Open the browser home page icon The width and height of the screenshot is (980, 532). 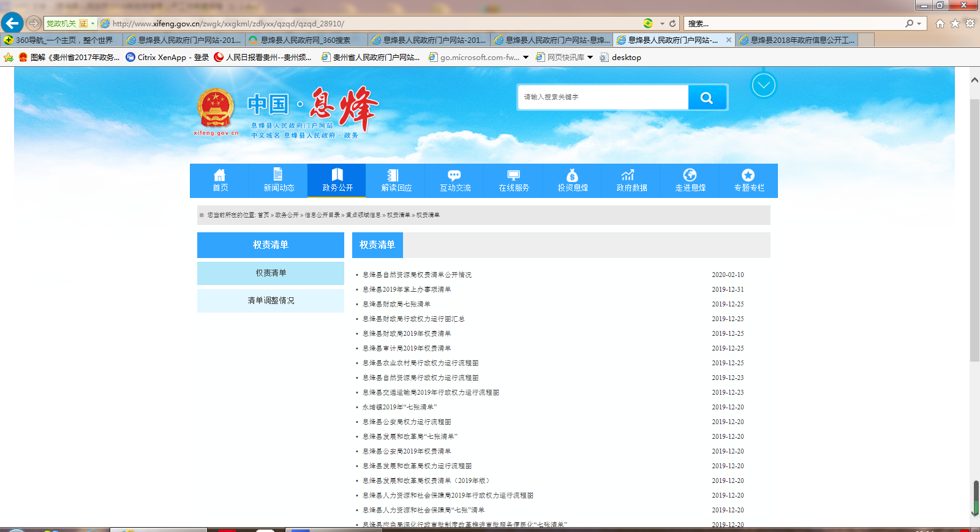pos(940,23)
